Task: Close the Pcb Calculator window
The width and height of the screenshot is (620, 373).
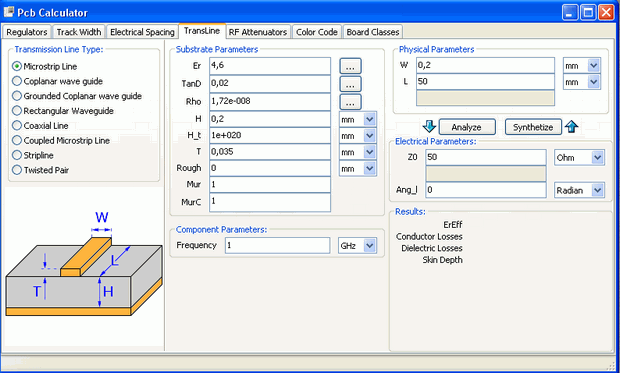Action: coord(606,13)
